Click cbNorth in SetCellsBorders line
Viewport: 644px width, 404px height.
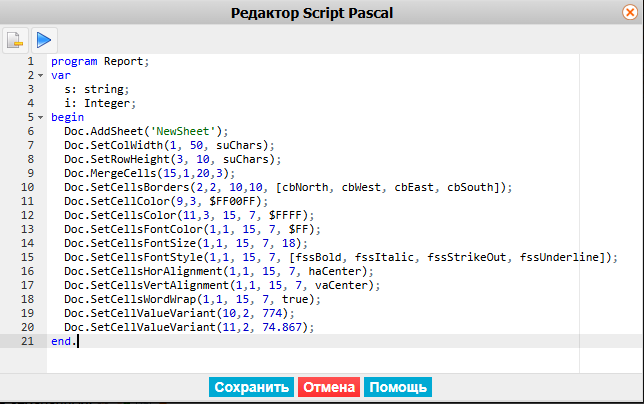pos(305,187)
